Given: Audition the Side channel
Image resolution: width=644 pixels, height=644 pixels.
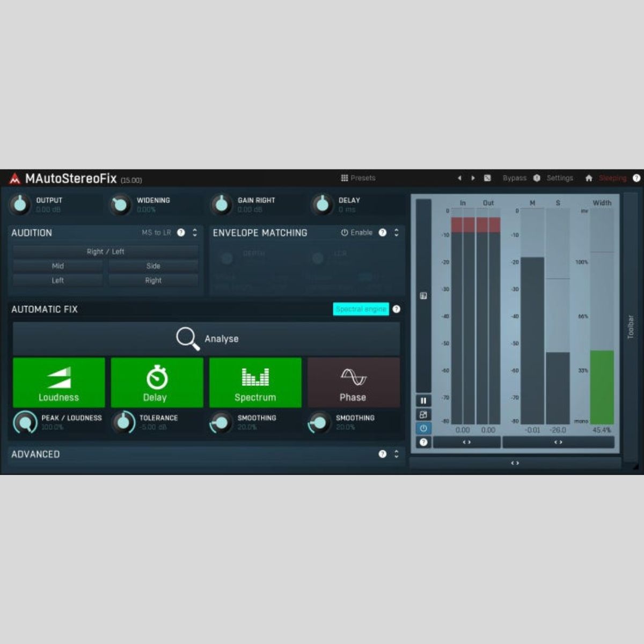Looking at the screenshot, I should [x=153, y=266].
